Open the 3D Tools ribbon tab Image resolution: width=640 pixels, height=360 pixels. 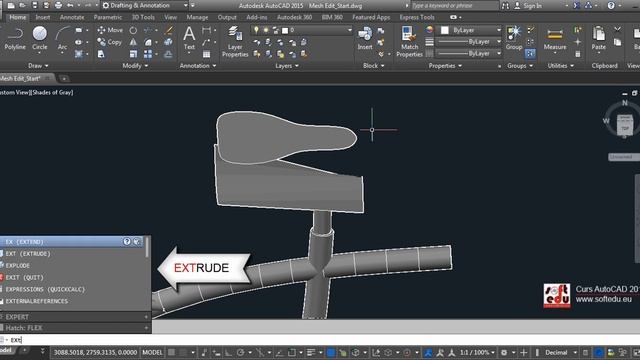pos(143,17)
